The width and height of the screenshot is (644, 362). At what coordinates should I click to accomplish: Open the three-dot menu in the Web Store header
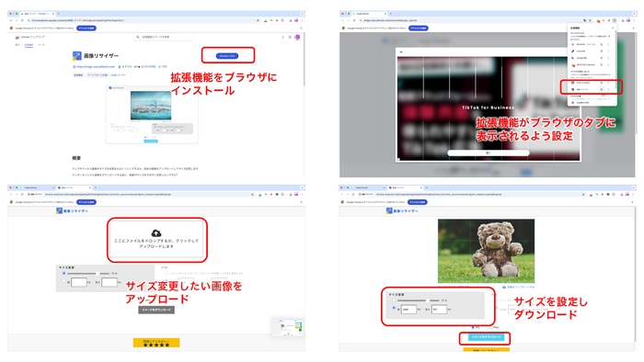click(x=282, y=37)
